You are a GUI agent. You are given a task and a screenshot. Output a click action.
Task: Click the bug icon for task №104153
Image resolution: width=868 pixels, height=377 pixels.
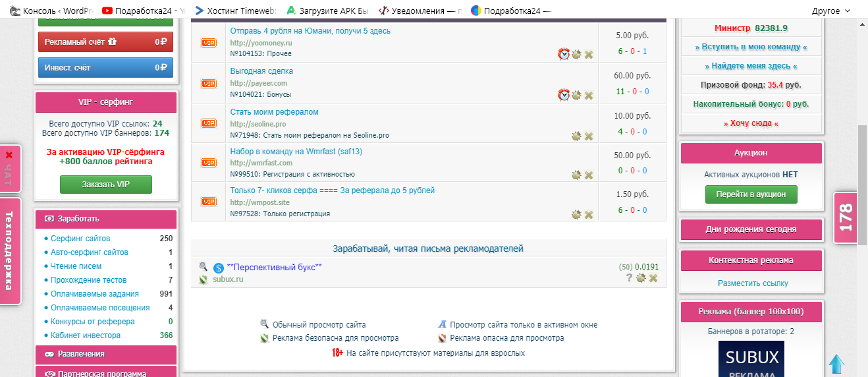coord(576,54)
